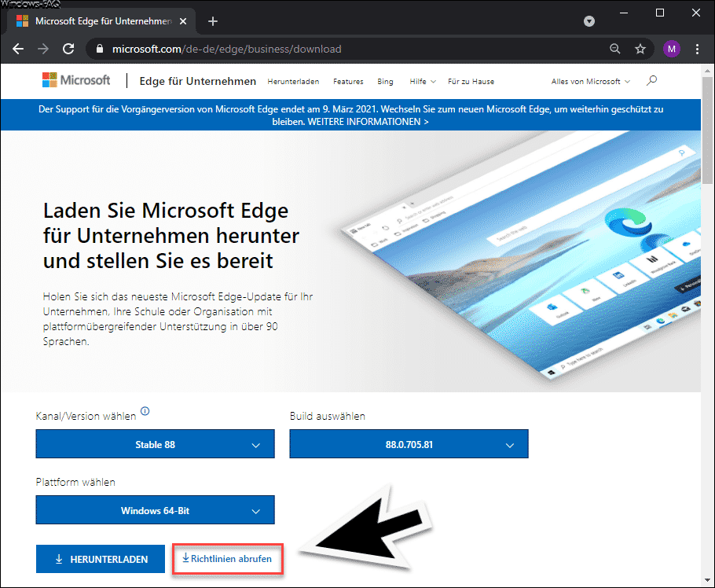Screen dimensions: 715x588
Task: Bookmark this page with the star icon
Action: (x=640, y=49)
